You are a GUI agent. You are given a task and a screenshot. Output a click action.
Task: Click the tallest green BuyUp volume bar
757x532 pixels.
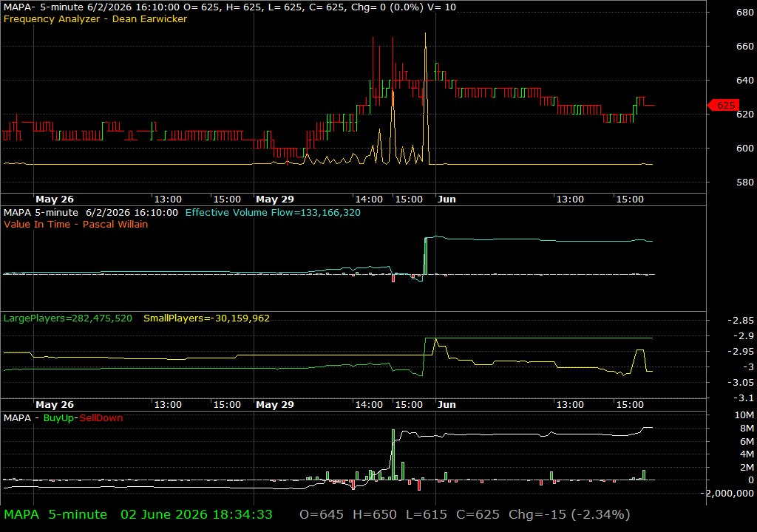coord(393,454)
